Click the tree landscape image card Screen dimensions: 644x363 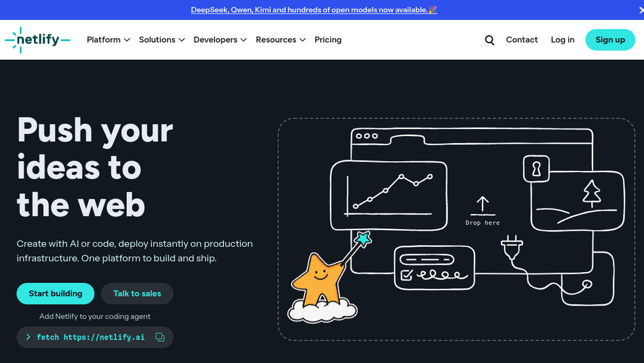[x=578, y=201]
